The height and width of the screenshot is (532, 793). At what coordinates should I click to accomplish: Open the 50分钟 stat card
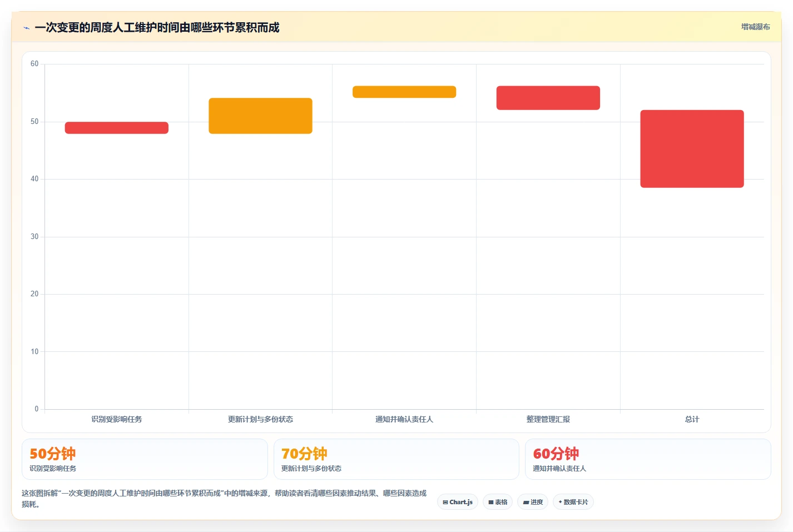[145, 459]
